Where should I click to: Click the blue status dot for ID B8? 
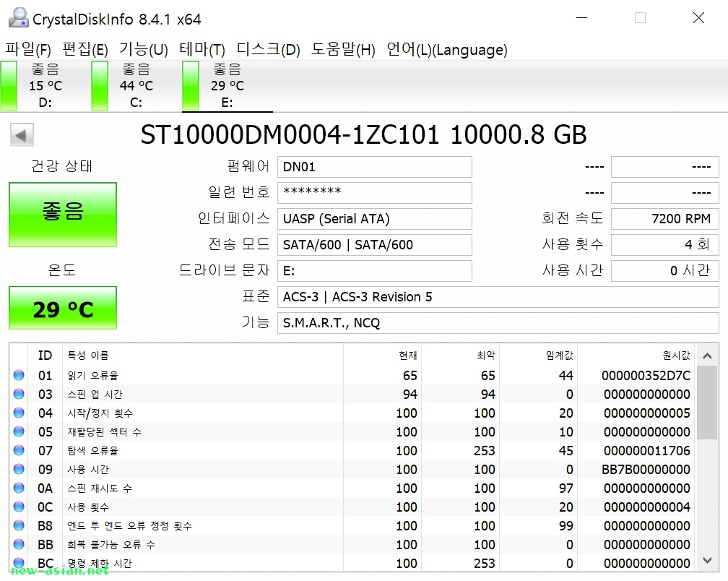coord(19,525)
